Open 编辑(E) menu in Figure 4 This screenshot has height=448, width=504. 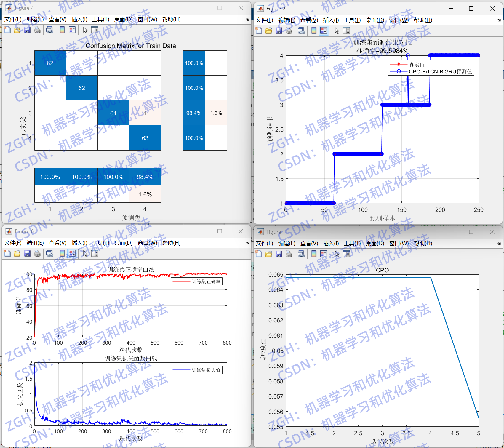click(35, 20)
